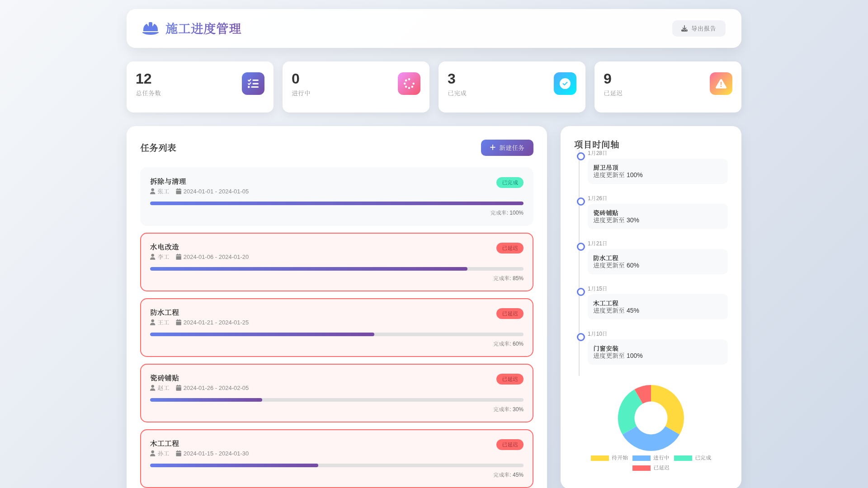868x488 pixels.
Task: Click the checklist icon on total tasks card
Action: [253, 84]
